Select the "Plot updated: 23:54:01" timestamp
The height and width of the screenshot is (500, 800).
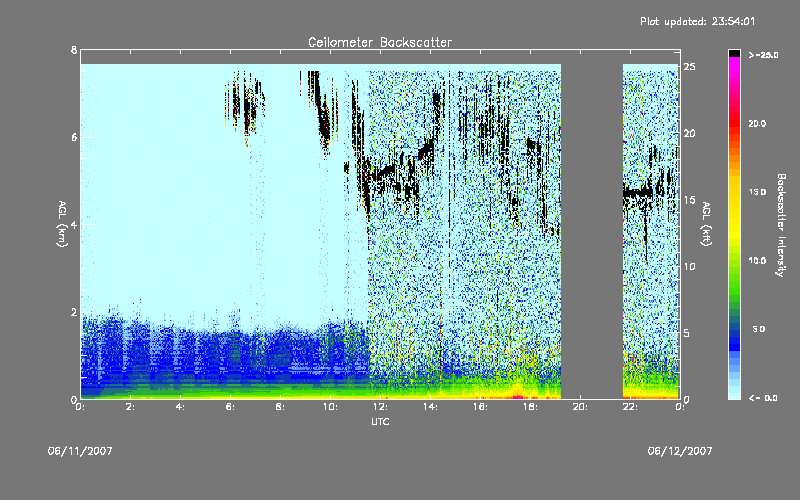(x=697, y=21)
